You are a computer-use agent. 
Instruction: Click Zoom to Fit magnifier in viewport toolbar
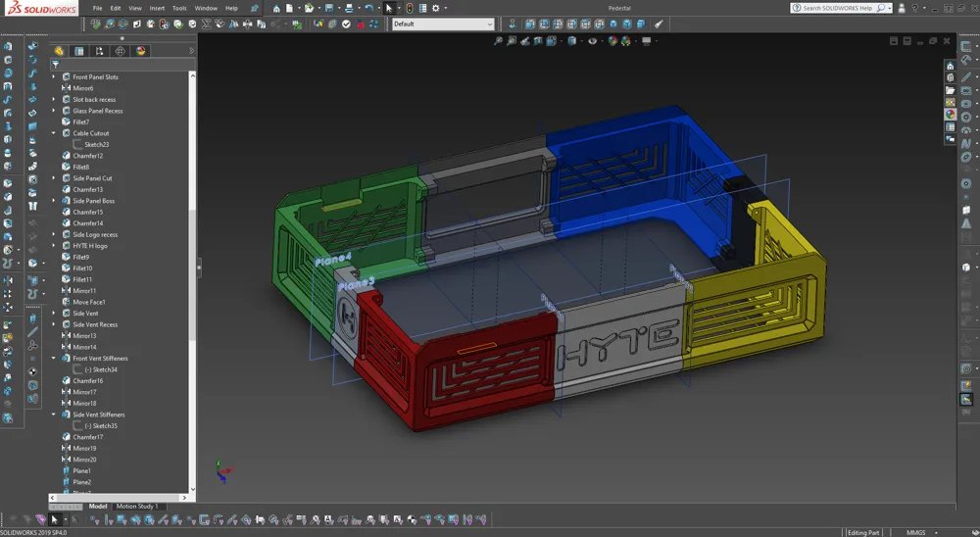click(x=498, y=41)
